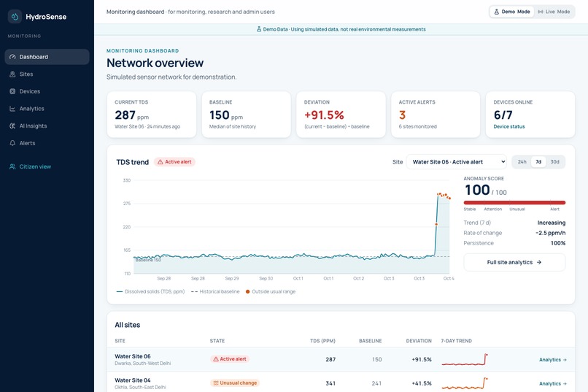Click the broadcast icon in Live Mode button

541,12
